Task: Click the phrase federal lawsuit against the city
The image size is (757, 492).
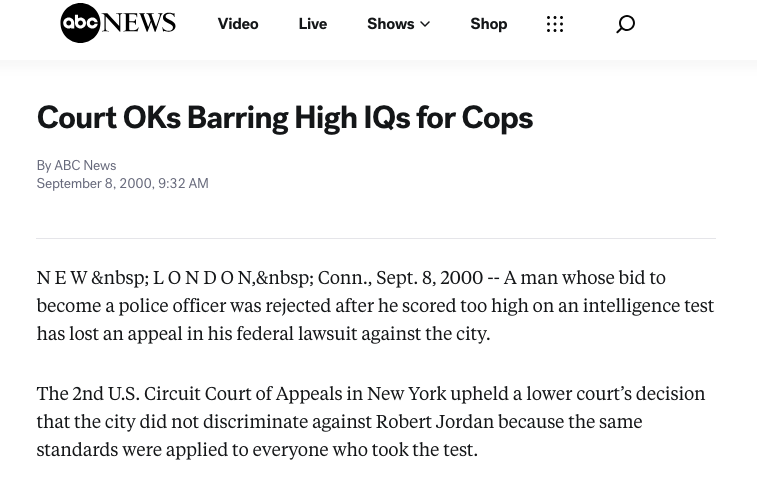Action: (363, 334)
